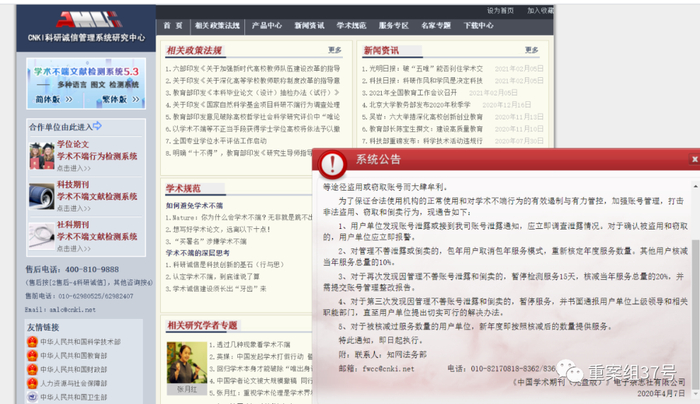
Task: Close the 系统公告 popup
Action: point(694,159)
